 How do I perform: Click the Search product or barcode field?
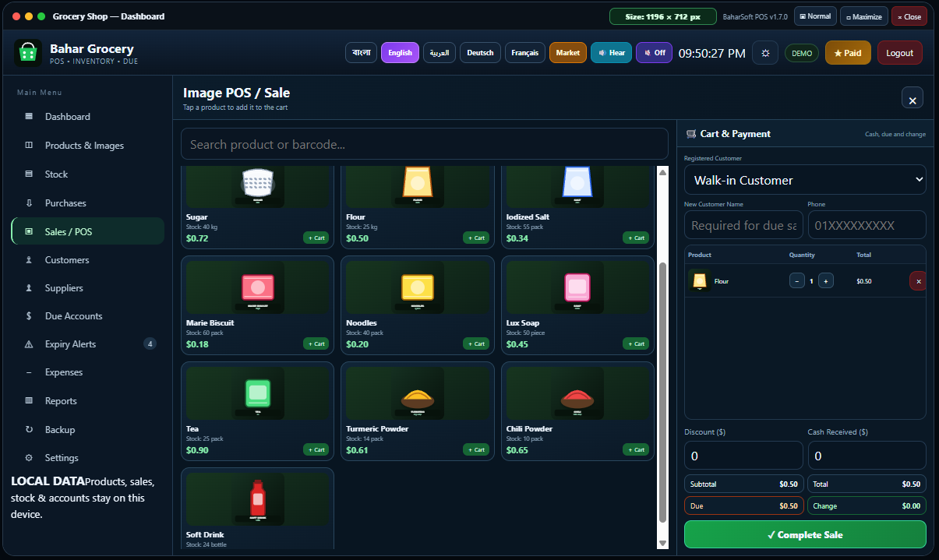click(x=425, y=144)
